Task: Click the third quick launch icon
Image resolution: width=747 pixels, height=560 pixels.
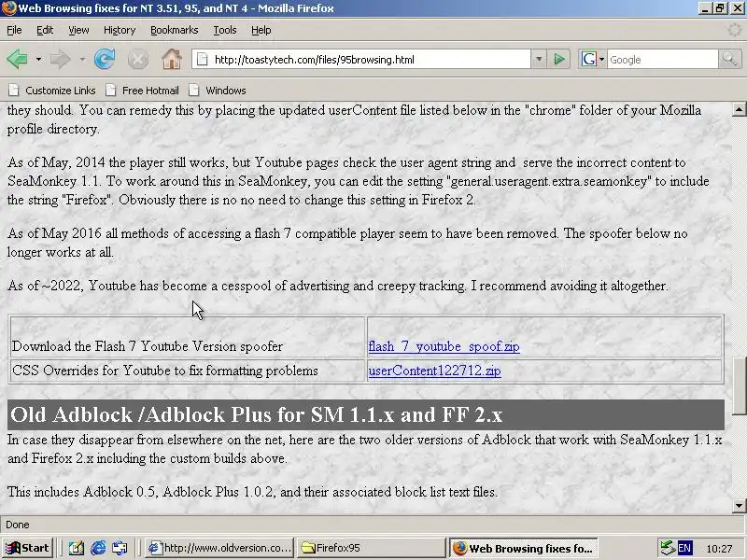Action: 120,549
